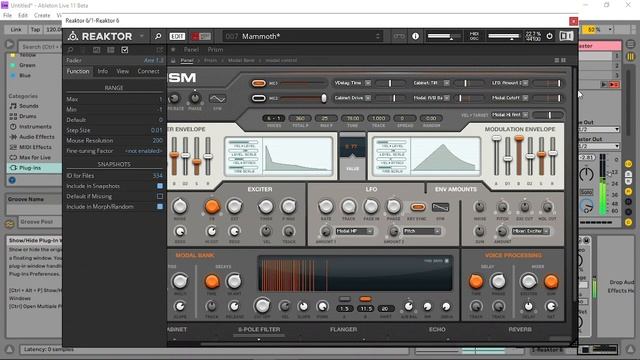Click the Exciter envelope display graph

click(x=297, y=156)
